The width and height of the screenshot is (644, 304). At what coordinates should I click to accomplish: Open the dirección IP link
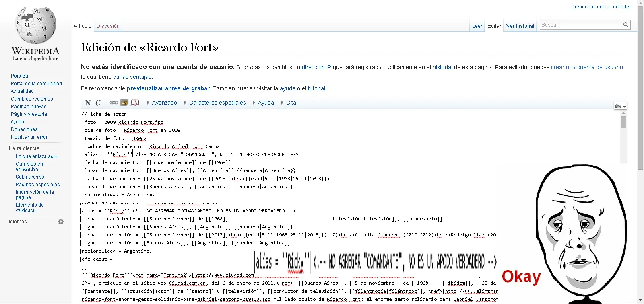coord(316,67)
